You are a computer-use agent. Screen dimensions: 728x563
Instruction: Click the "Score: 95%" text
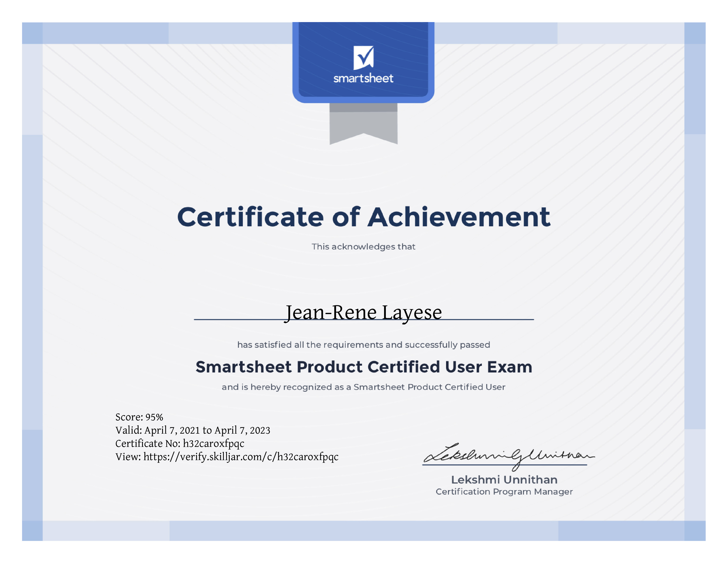[x=139, y=417]
